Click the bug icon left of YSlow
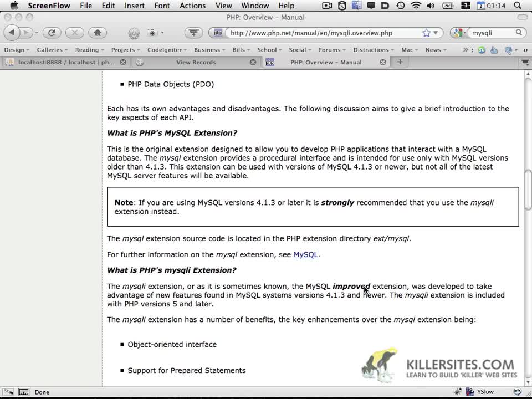 click(x=458, y=392)
